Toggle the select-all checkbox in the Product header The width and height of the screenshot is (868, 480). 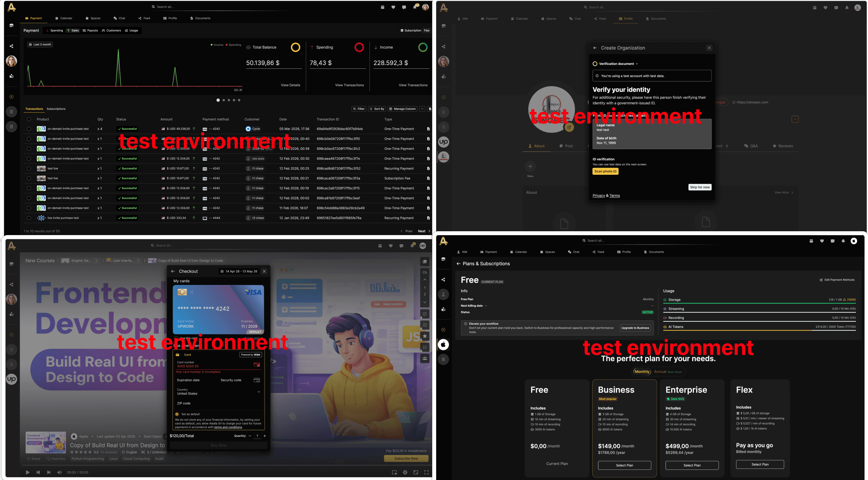point(29,119)
